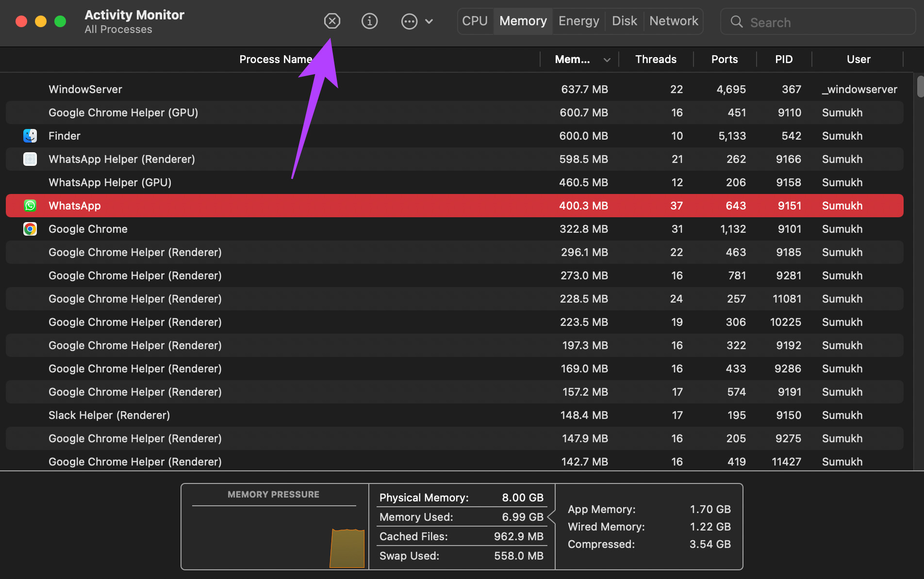The image size is (924, 579).
Task: Click the Stop process (X) toolbar icon
Action: (332, 21)
